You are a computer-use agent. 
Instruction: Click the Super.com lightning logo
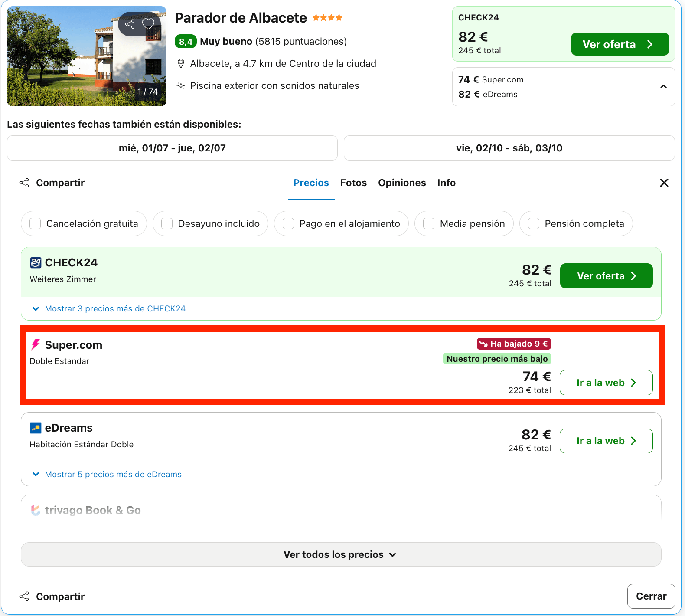[x=36, y=345]
